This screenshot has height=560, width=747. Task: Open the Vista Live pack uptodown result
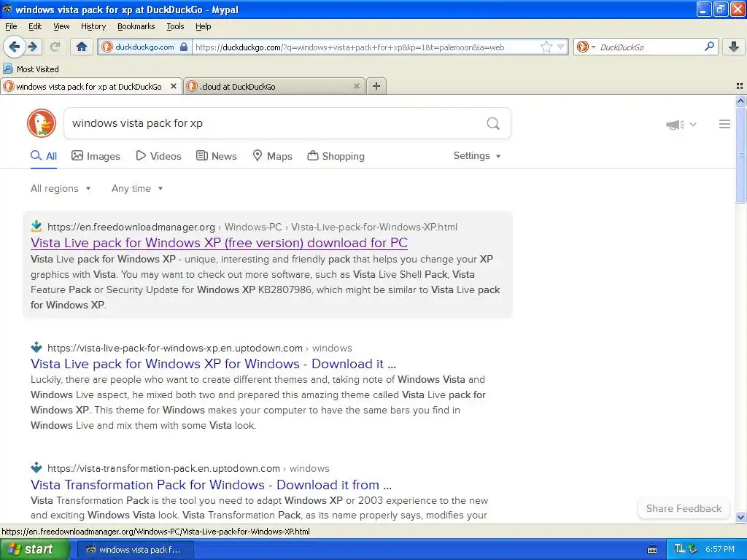click(214, 364)
